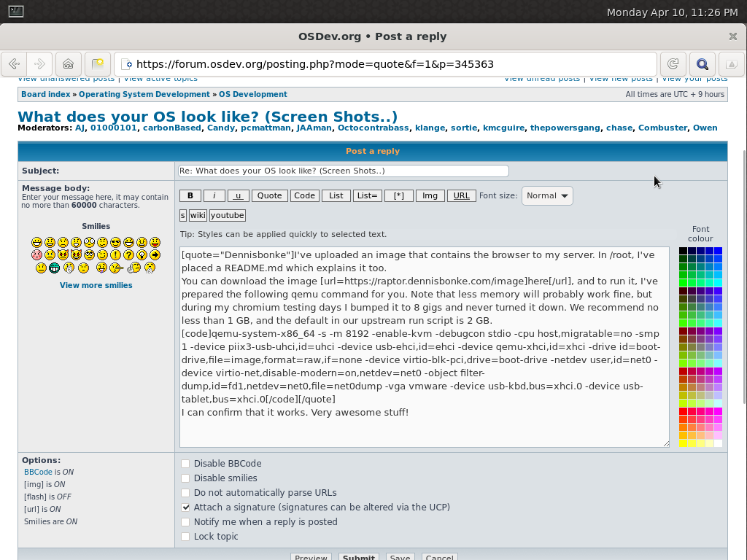Pick white font colour swatch

[718, 443]
